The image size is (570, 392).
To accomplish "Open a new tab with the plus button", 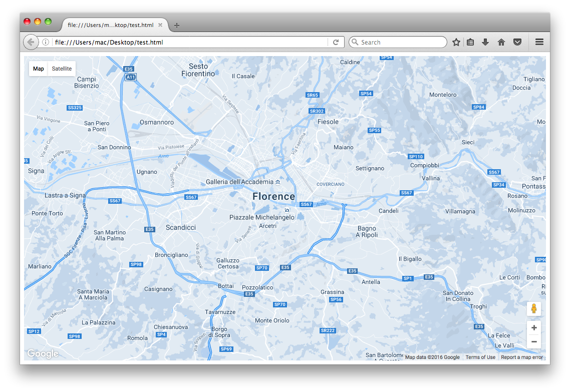I will [x=177, y=25].
